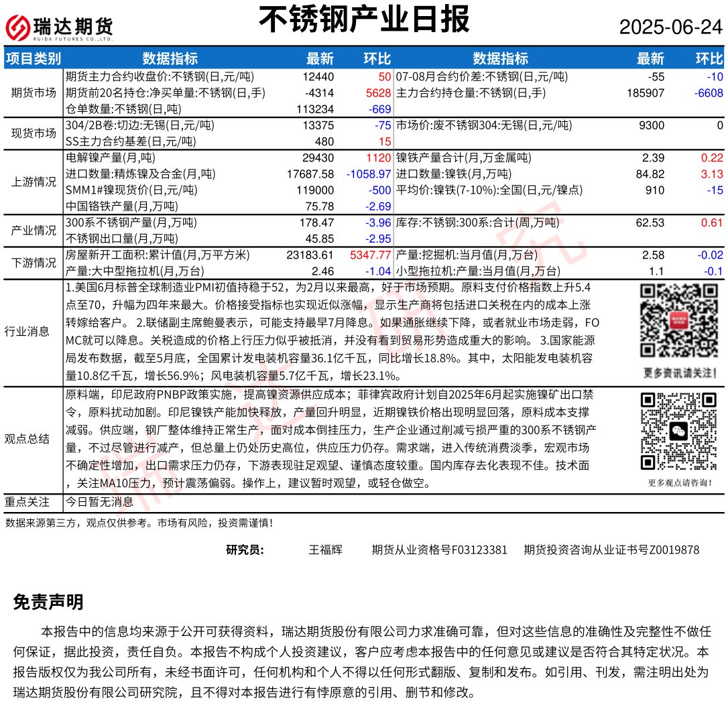Click the 更多资讯请关注 caption
Image resolution: width=728 pixels, height=701 pixels.
point(680,373)
